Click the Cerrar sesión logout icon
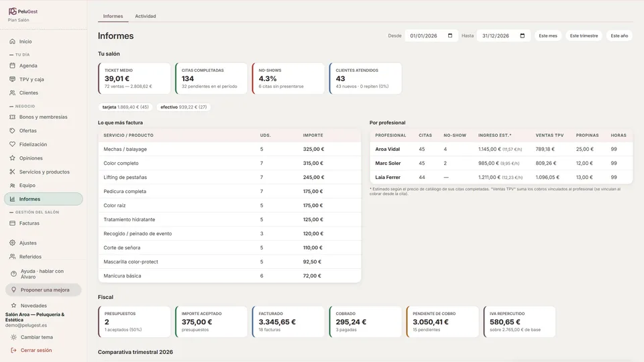This screenshot has width=644, height=362. pyautogui.click(x=13, y=350)
